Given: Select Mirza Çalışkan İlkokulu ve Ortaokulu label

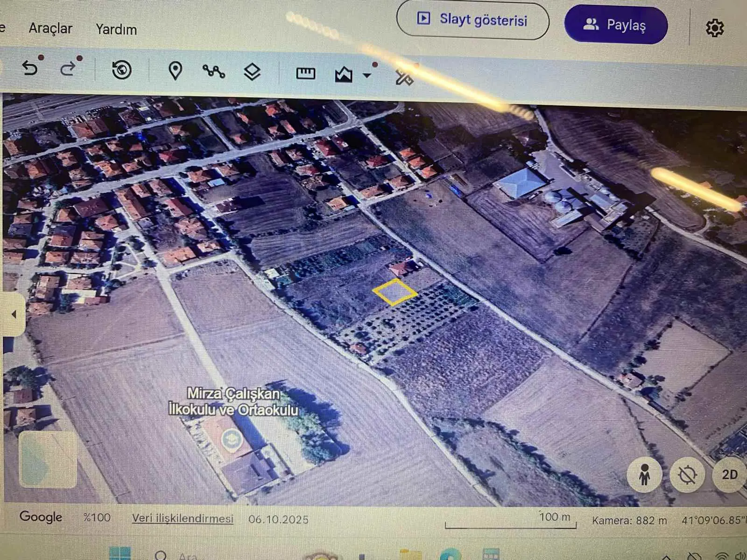Looking at the screenshot, I should click(233, 402).
